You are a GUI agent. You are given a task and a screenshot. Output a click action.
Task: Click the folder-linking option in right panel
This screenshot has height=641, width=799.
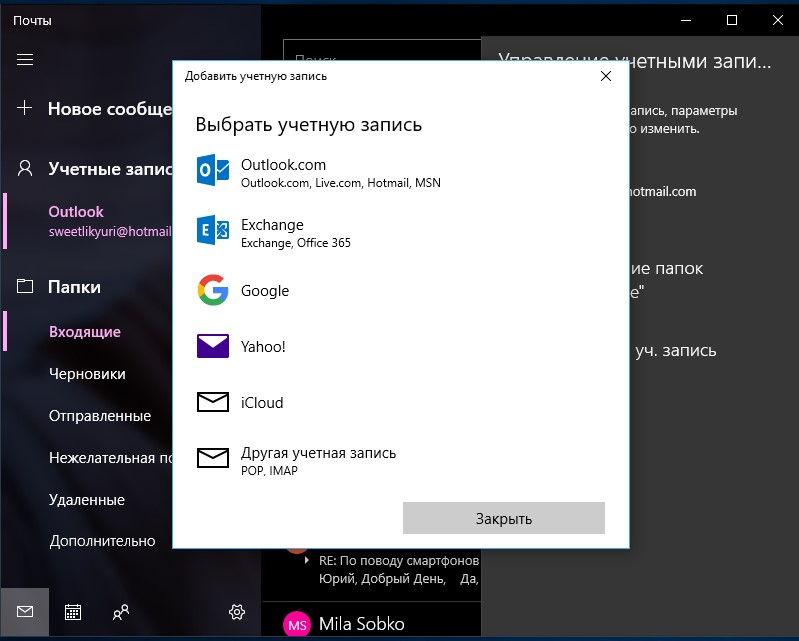coord(667,279)
